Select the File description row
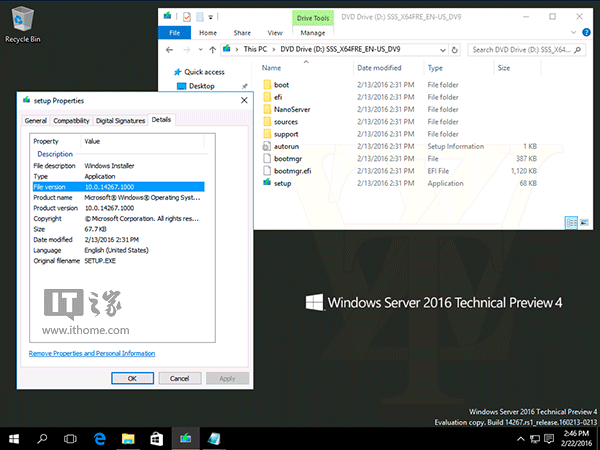The width and height of the screenshot is (600, 450). coord(119,166)
